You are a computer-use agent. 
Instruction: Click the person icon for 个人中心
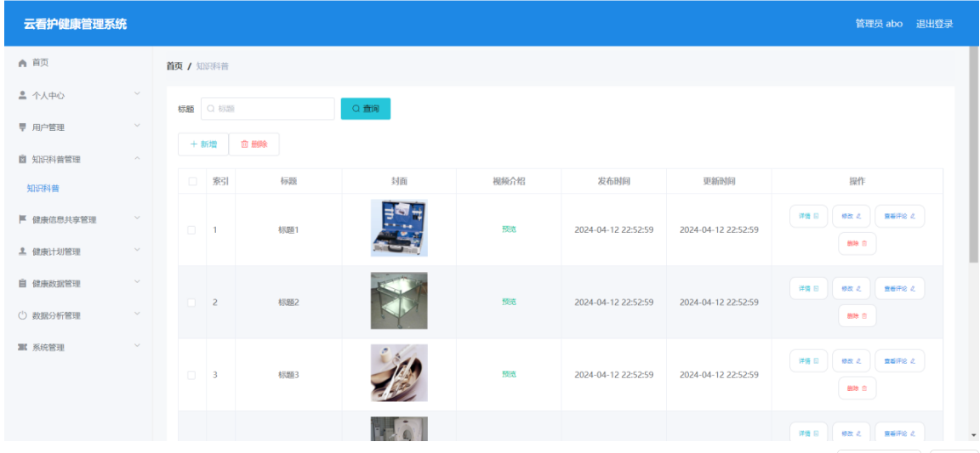point(22,95)
